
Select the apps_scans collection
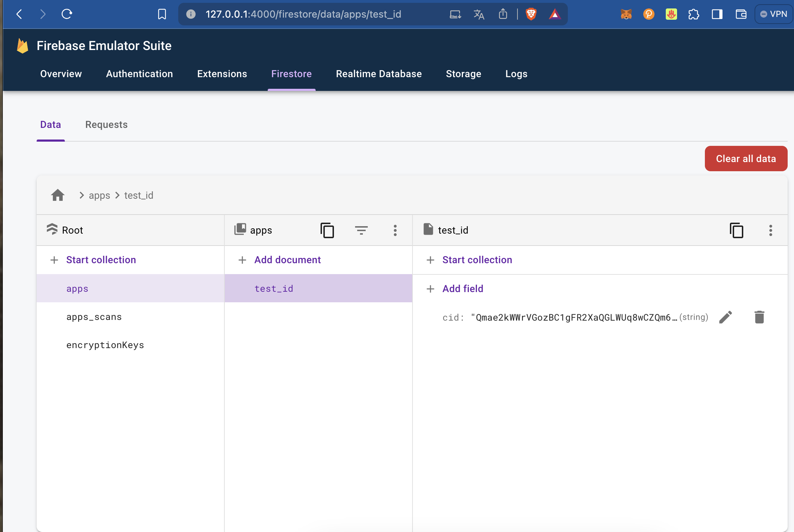tap(130, 317)
